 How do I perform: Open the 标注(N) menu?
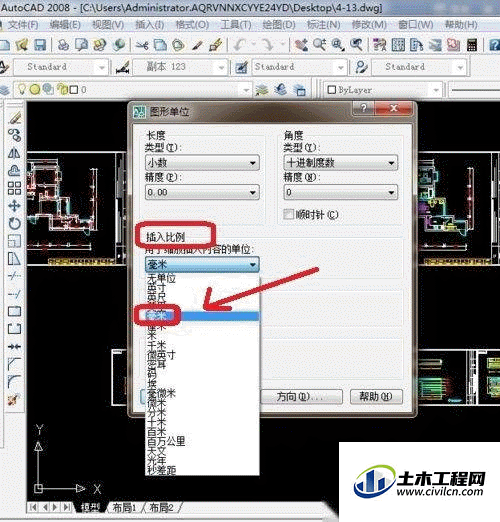pyautogui.click(x=323, y=24)
